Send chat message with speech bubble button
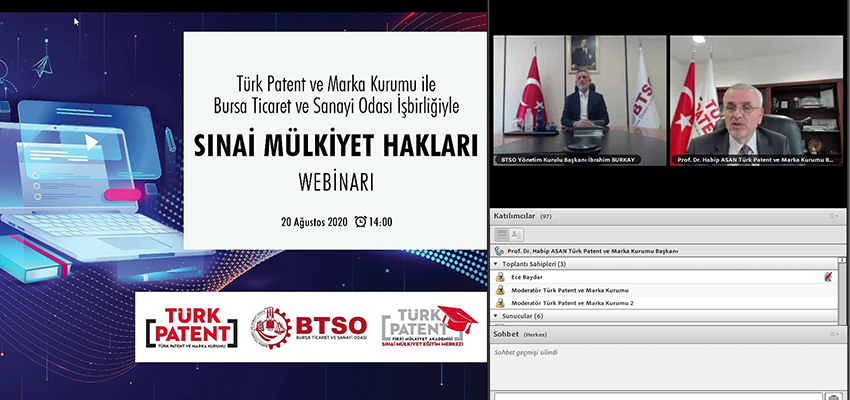 click(833, 396)
